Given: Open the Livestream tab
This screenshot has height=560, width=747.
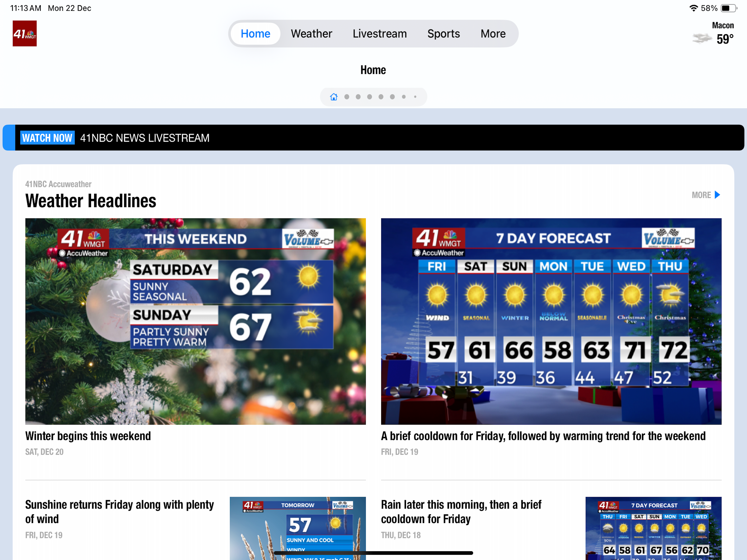Looking at the screenshot, I should point(380,33).
